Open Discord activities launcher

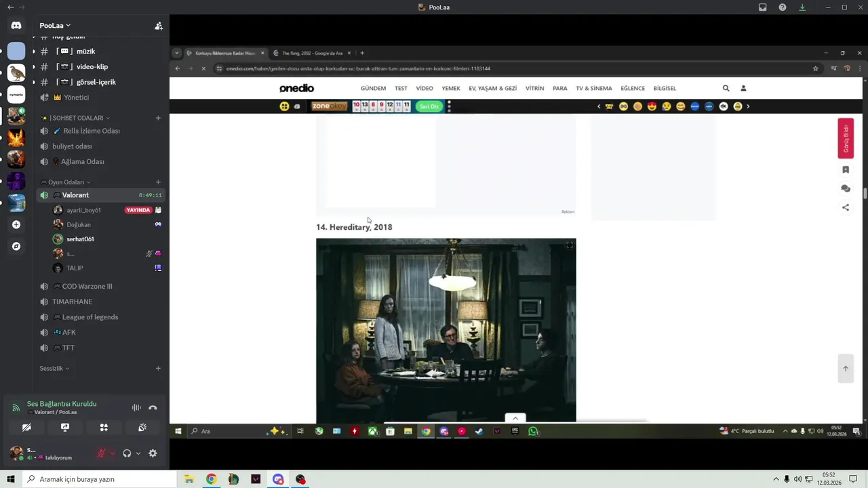(x=104, y=428)
